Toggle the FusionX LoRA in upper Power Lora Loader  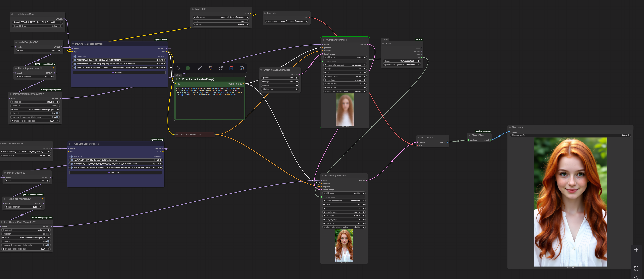[75, 60]
